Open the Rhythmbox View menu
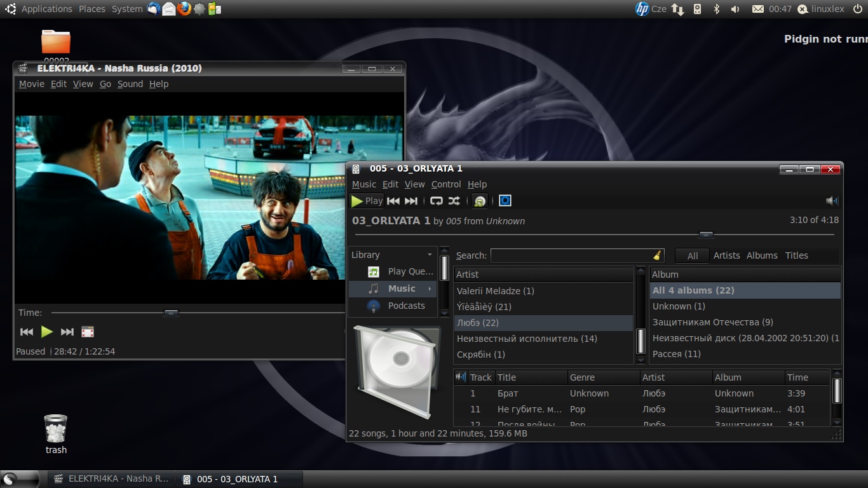The height and width of the screenshot is (488, 868). (415, 184)
